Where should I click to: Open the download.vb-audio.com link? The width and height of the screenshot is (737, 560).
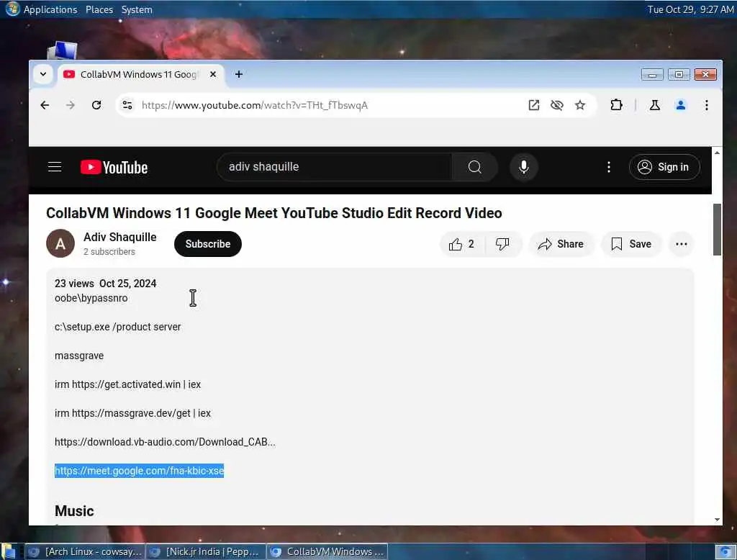[165, 442]
